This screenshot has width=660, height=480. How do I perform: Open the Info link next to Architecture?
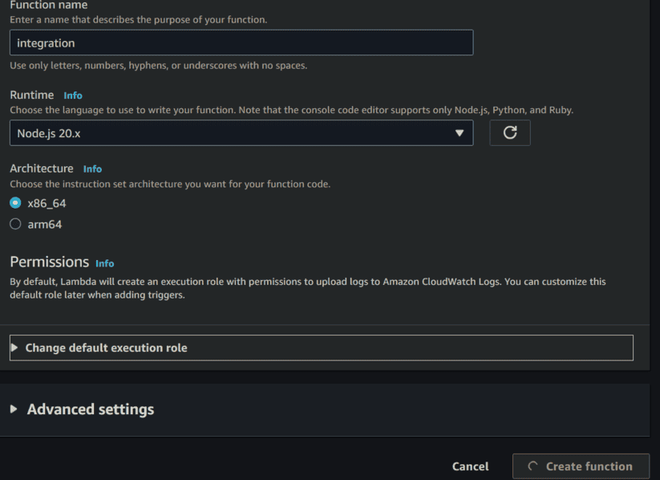tap(93, 169)
